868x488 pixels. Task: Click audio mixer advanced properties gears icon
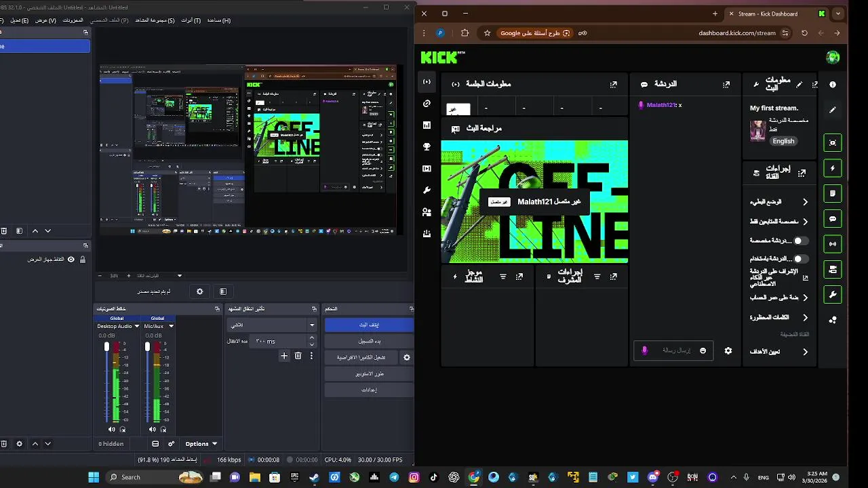[172, 444]
